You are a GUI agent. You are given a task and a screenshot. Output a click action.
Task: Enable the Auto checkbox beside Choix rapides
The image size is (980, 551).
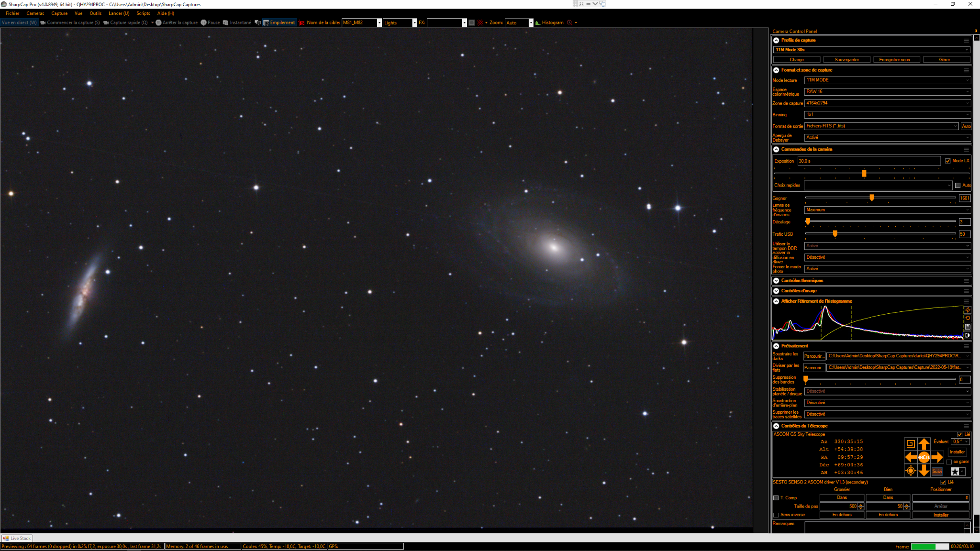(958, 186)
